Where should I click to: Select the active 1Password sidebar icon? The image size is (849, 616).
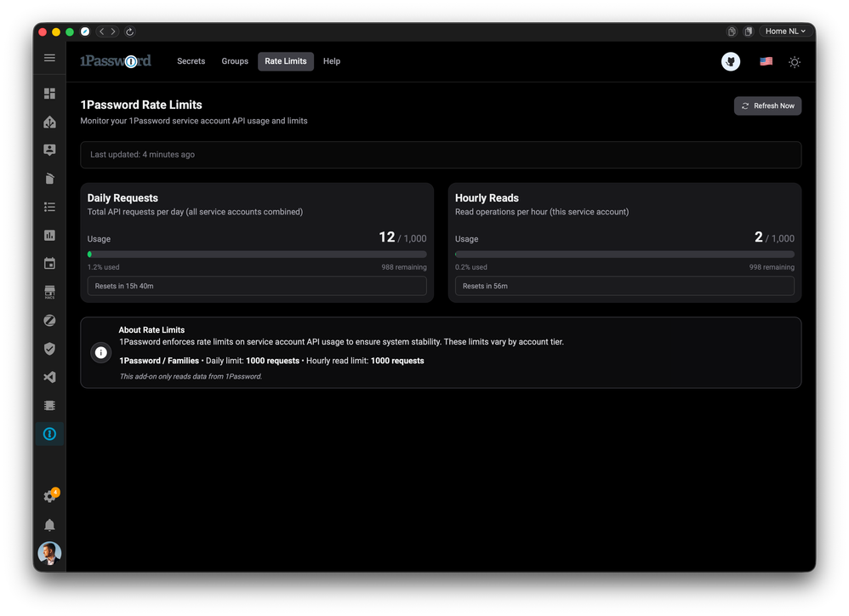(49, 434)
